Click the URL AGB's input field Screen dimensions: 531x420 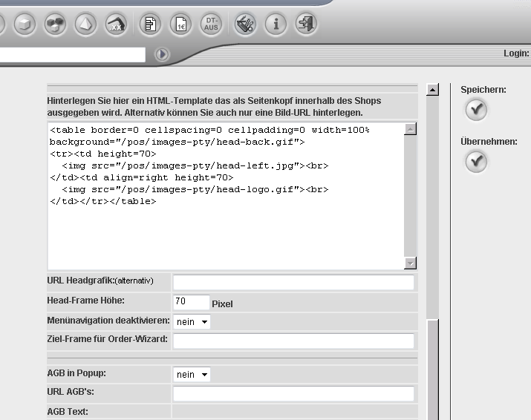point(293,393)
